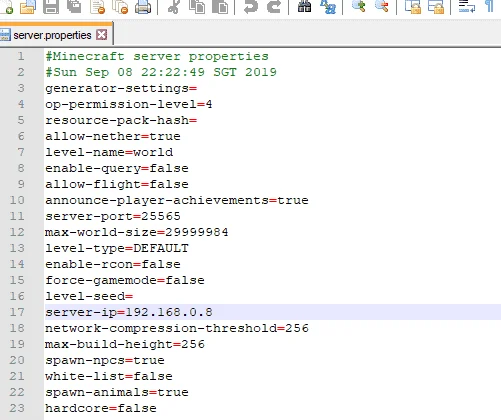Click the file icon on server.properties tab
The height and width of the screenshot is (420, 501).
(5, 35)
